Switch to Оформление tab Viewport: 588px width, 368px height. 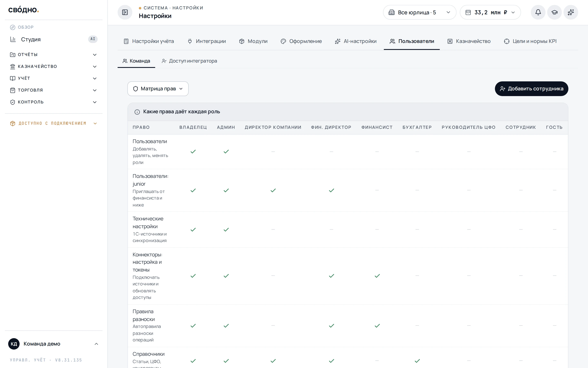pos(301,41)
